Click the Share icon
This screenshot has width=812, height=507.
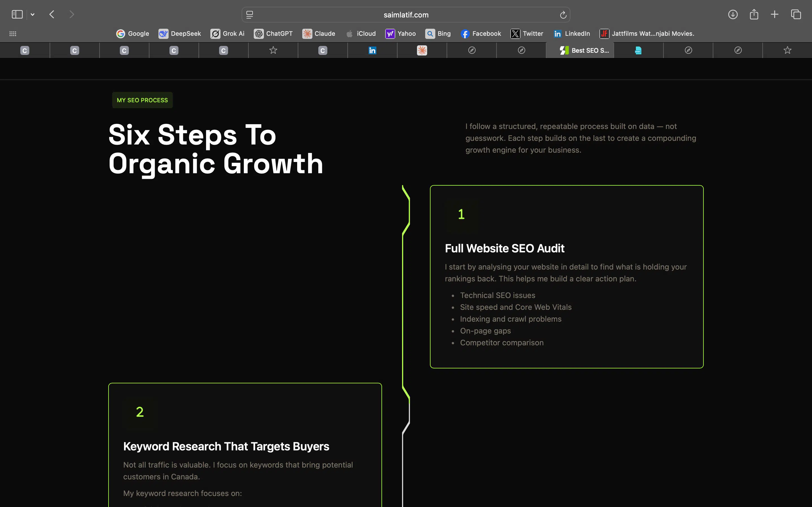click(x=754, y=14)
